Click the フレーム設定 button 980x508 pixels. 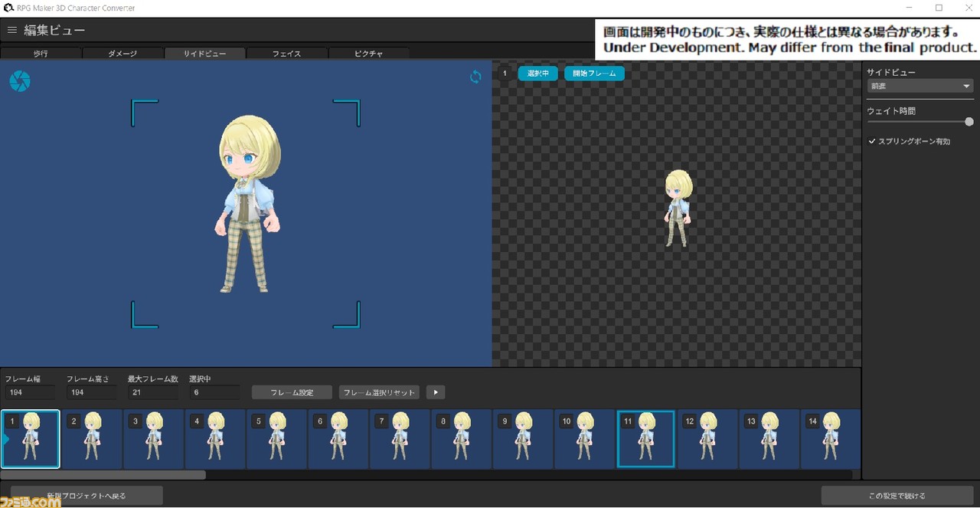(x=292, y=392)
